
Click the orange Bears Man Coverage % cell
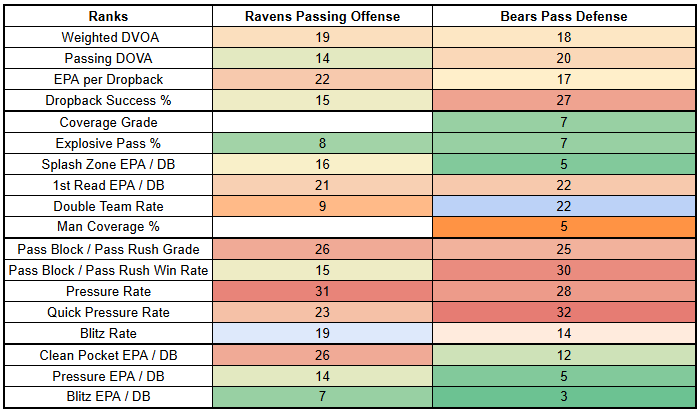(x=567, y=227)
